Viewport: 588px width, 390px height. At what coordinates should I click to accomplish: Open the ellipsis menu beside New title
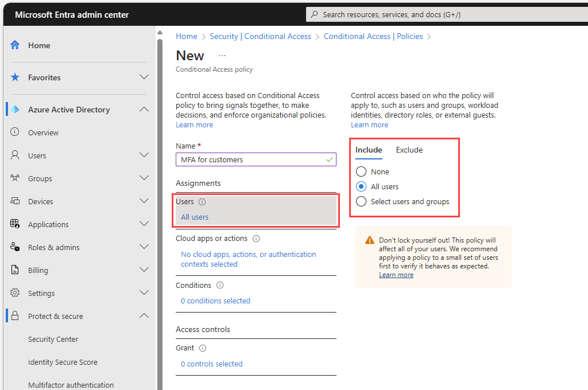pyautogui.click(x=222, y=56)
